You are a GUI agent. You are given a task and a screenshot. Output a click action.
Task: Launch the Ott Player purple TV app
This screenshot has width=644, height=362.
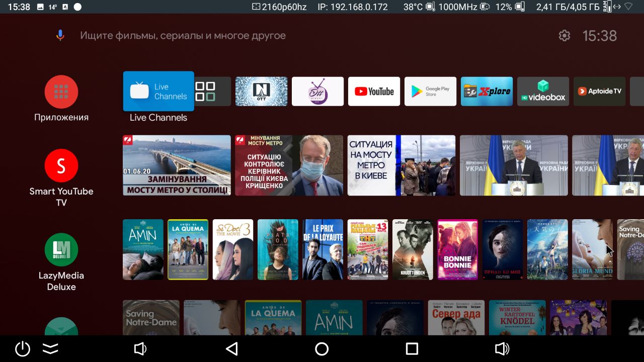tap(318, 92)
